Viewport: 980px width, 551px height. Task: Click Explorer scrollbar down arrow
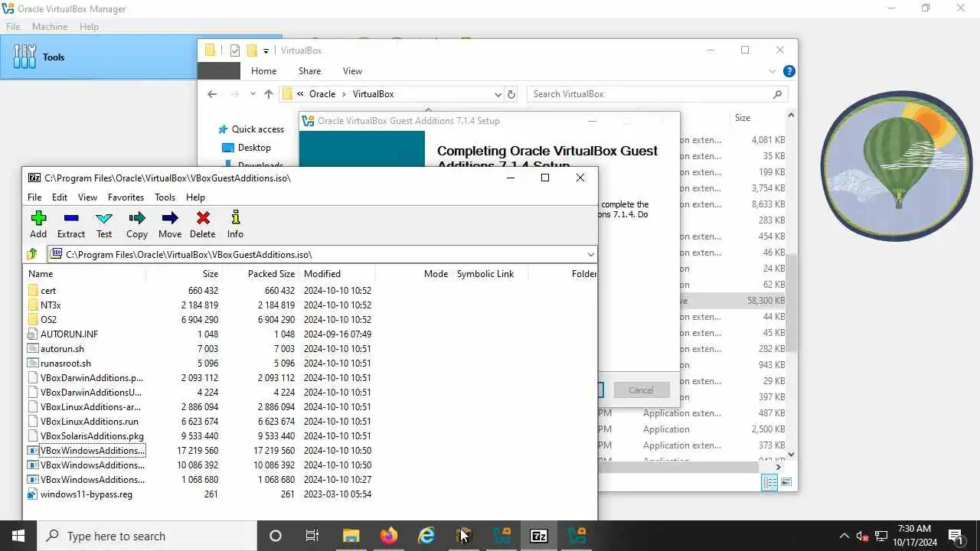coord(791,455)
